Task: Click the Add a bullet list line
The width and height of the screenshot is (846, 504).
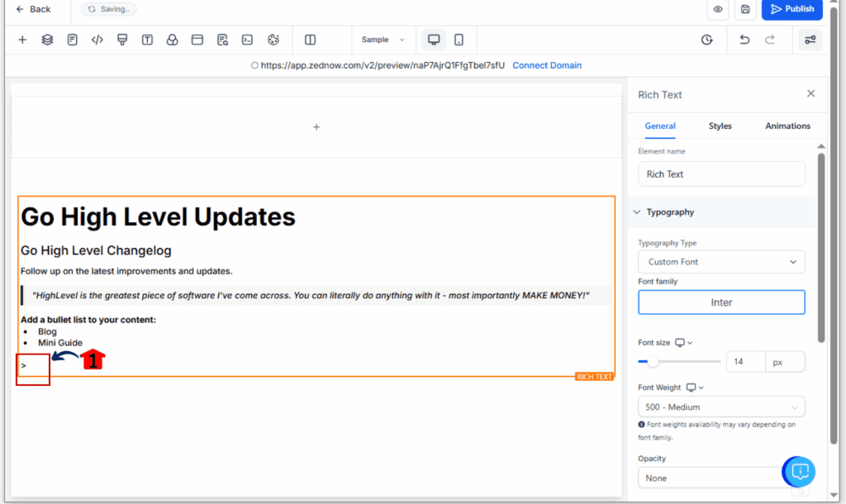Action: [x=88, y=320]
